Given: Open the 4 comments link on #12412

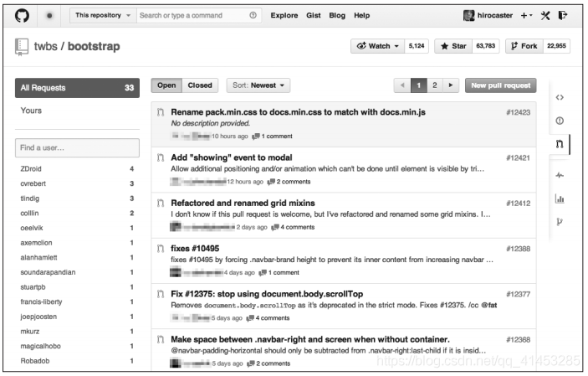Looking at the screenshot, I should coord(294,227).
